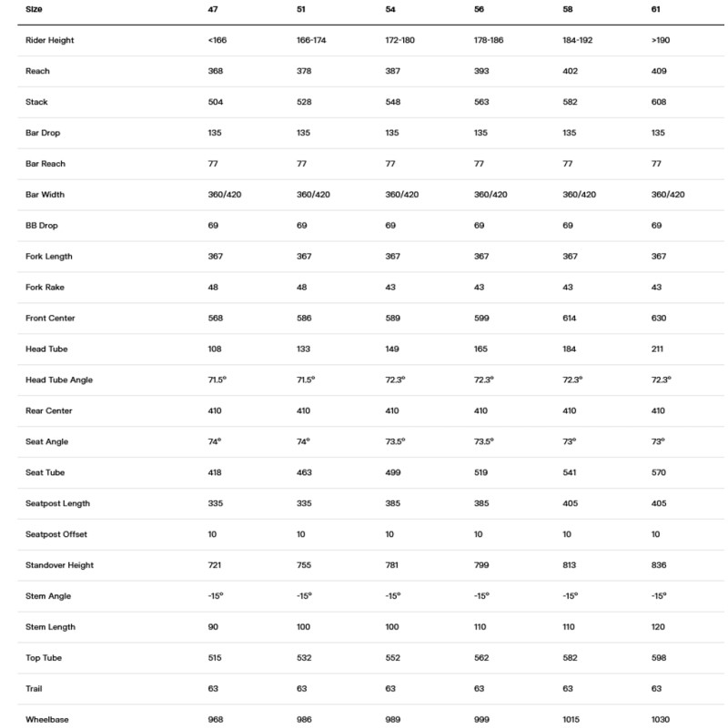Image resolution: width=728 pixels, height=728 pixels.
Task: Click the Stack value 608
Action: point(659,102)
